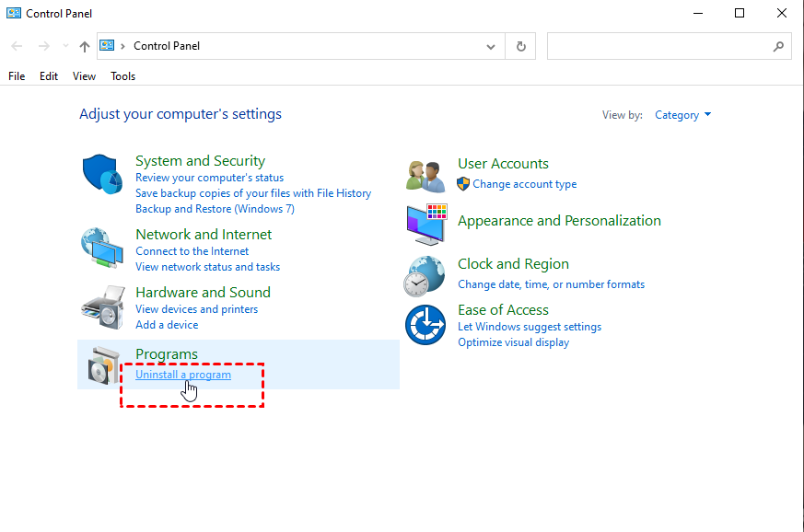
Task: Click the Network and Internet globe icon
Action: (102, 249)
